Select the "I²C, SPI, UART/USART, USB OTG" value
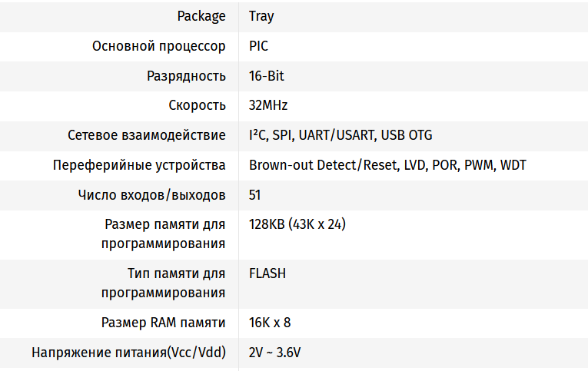This screenshot has height=371, width=588. tap(341, 135)
